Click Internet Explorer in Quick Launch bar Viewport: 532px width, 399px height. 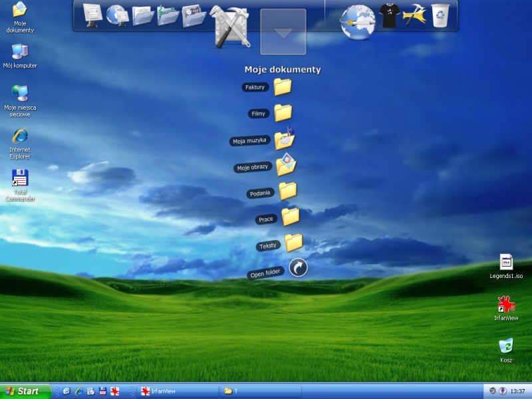78,391
